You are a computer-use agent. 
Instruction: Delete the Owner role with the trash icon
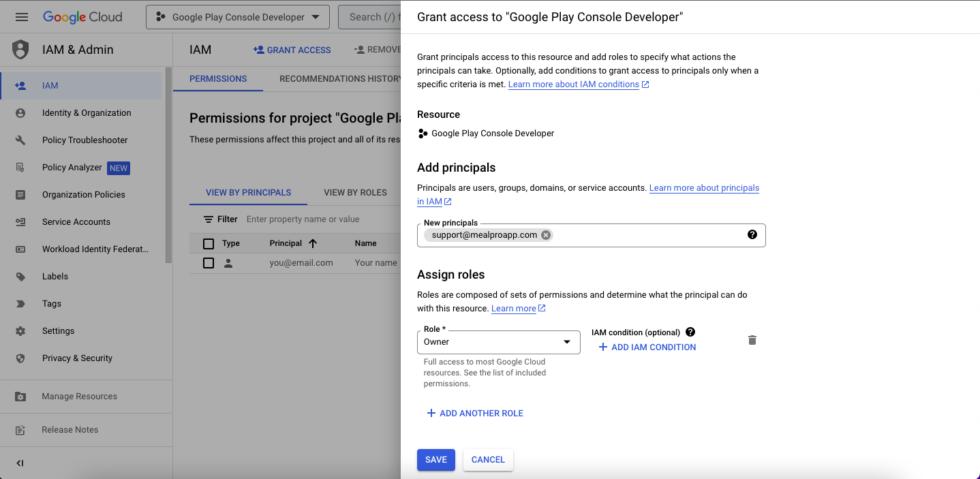pos(752,340)
